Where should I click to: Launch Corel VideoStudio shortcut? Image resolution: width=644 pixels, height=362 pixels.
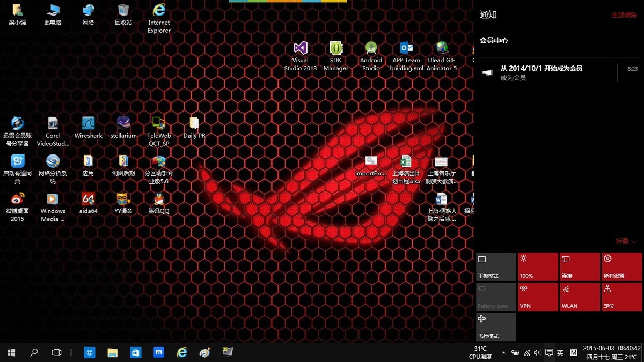(x=53, y=131)
